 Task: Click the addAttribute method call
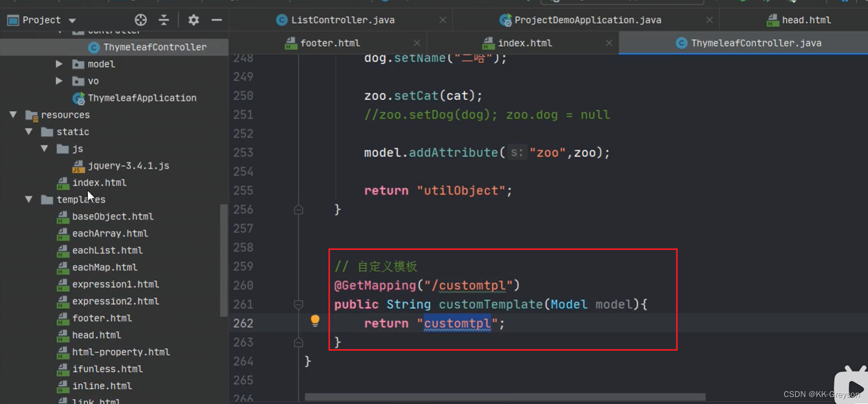453,153
